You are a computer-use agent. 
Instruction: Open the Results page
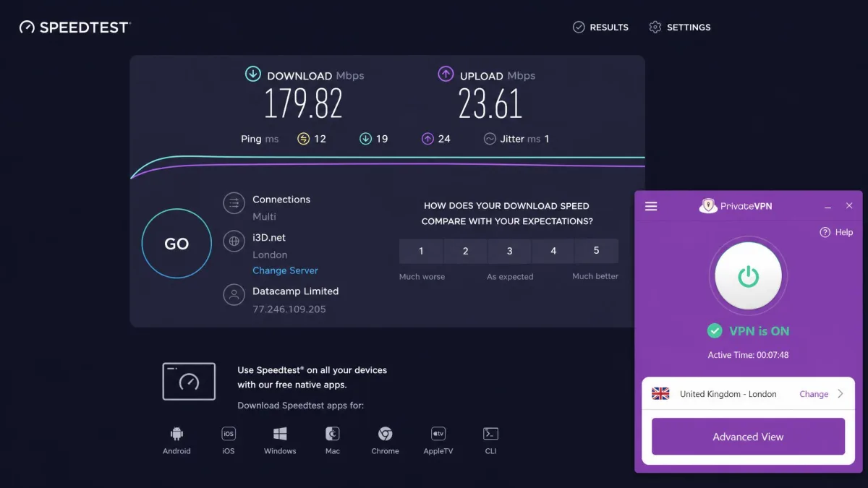coord(600,27)
